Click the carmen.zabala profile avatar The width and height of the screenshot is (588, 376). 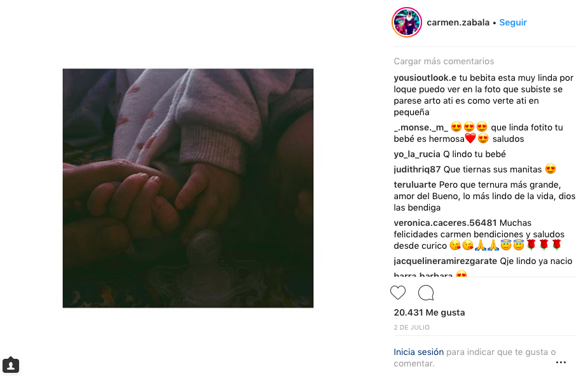[x=407, y=22]
